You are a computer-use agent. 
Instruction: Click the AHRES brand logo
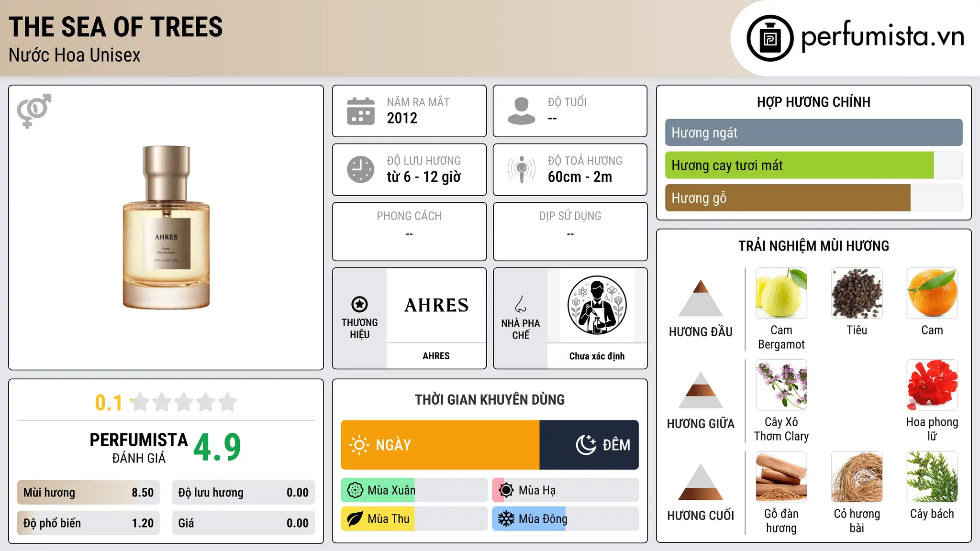click(436, 305)
